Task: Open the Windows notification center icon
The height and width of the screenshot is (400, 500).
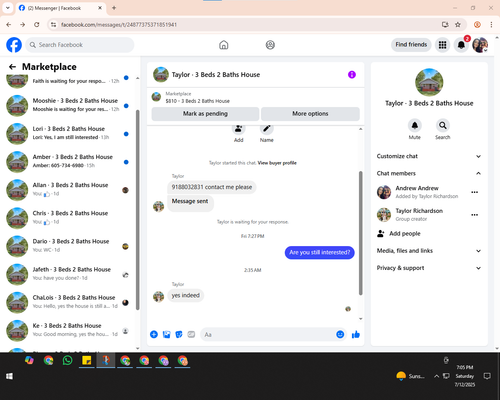Action: tap(487, 376)
